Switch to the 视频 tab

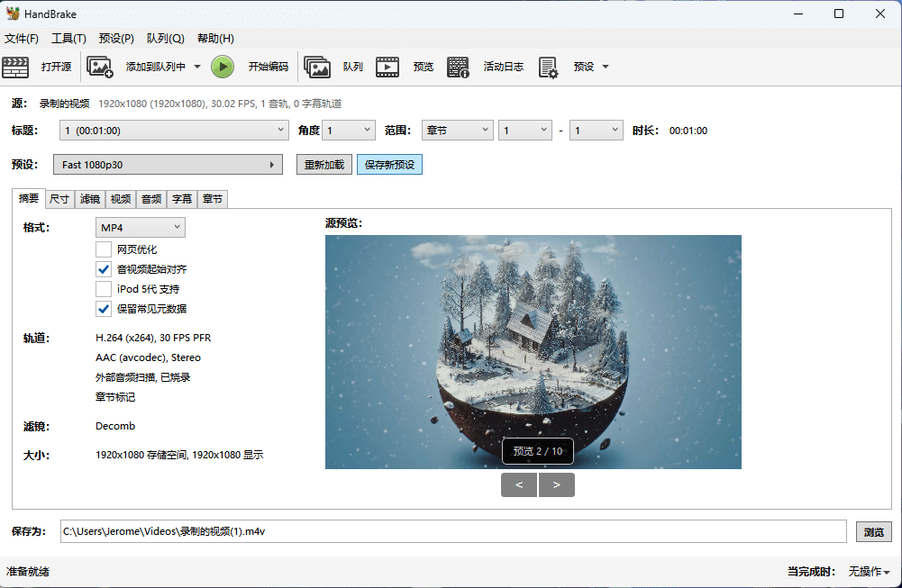120,199
